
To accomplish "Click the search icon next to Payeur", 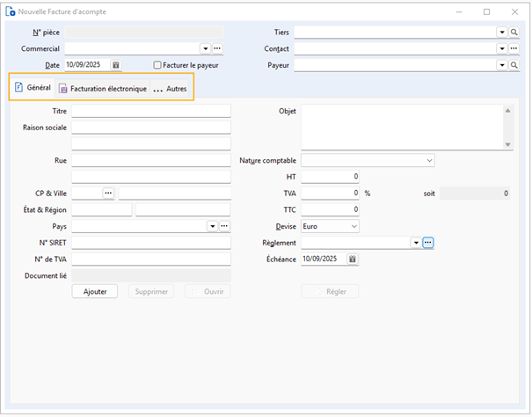I will (x=514, y=65).
